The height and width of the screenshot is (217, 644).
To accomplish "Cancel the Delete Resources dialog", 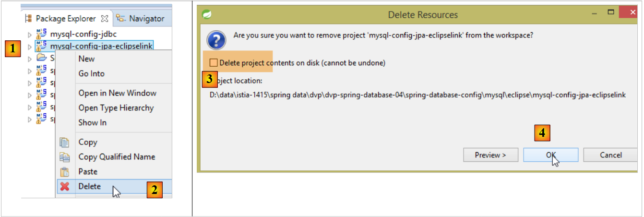I will (x=611, y=155).
